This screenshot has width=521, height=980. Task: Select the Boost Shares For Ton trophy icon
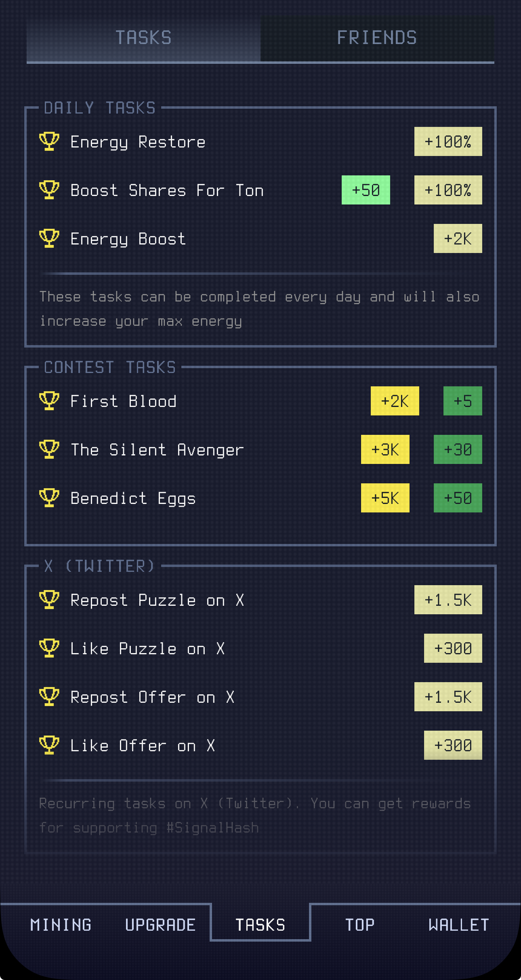coord(49,190)
